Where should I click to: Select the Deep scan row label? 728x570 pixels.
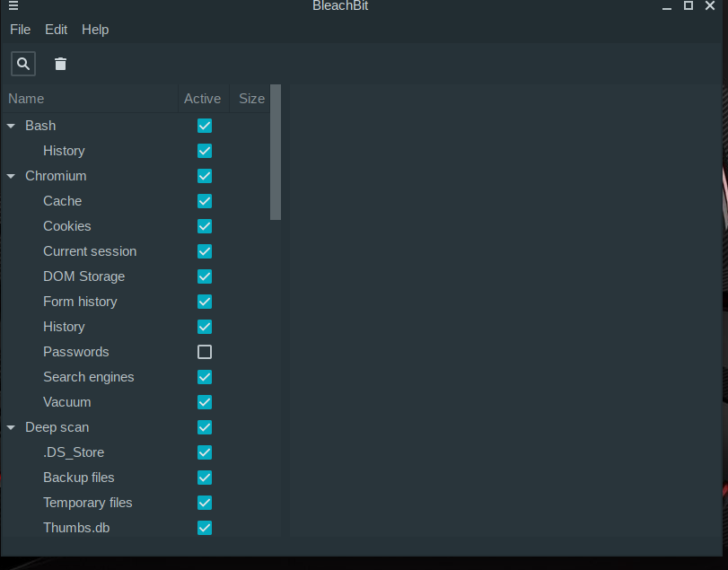57,427
